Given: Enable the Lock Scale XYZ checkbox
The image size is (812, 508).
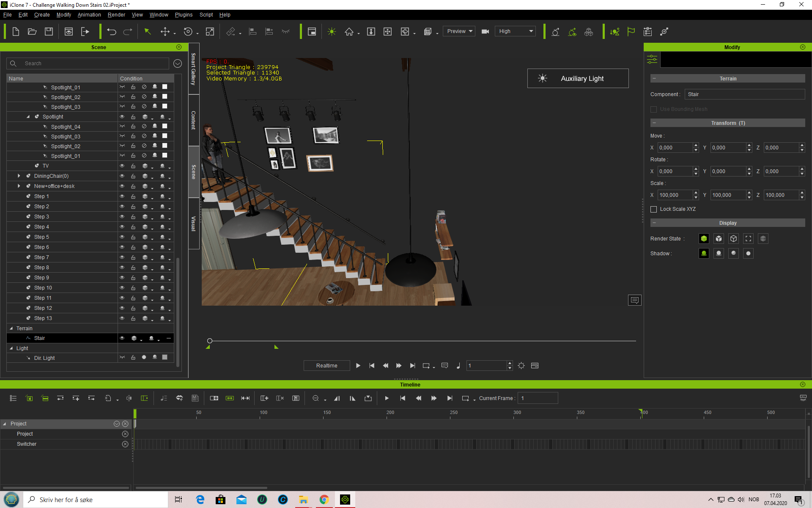Looking at the screenshot, I should click(x=653, y=209).
